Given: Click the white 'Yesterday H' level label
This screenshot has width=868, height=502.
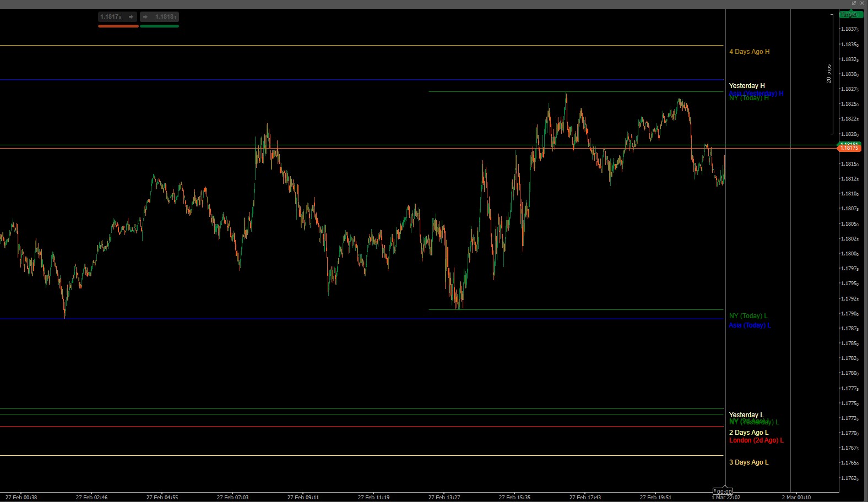Looking at the screenshot, I should [747, 86].
